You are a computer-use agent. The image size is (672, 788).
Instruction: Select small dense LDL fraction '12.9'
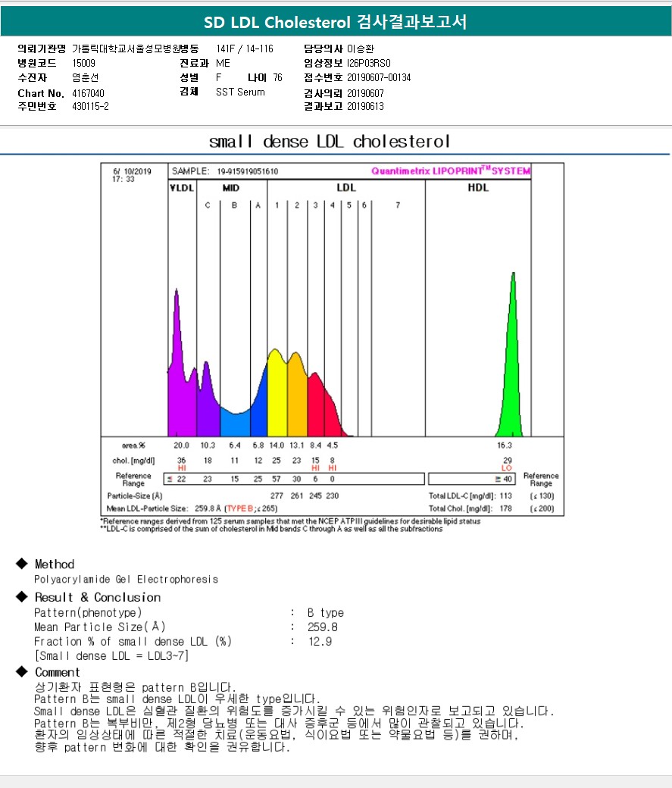click(320, 641)
